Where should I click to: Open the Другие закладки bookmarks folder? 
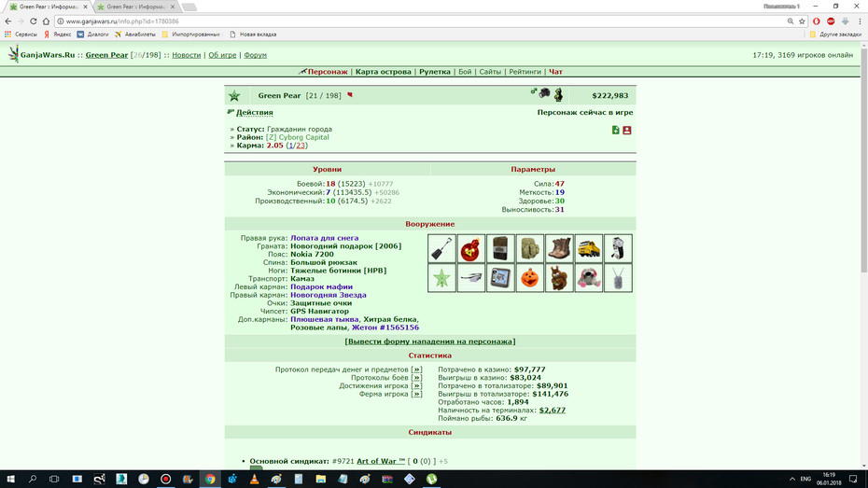click(834, 35)
